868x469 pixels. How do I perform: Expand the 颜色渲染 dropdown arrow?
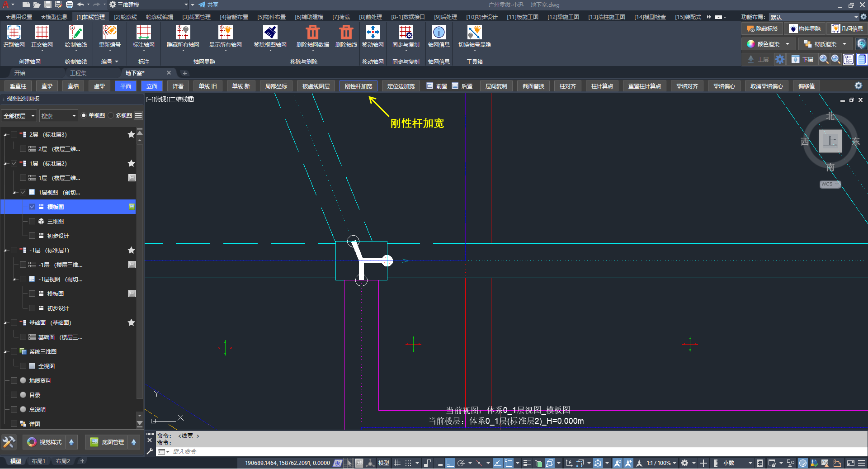788,44
